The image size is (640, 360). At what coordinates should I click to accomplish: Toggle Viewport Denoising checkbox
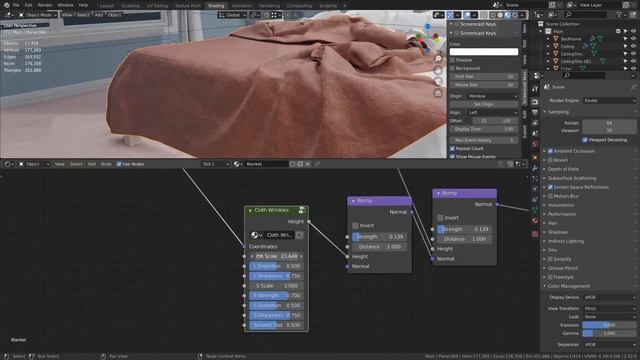[x=585, y=140]
